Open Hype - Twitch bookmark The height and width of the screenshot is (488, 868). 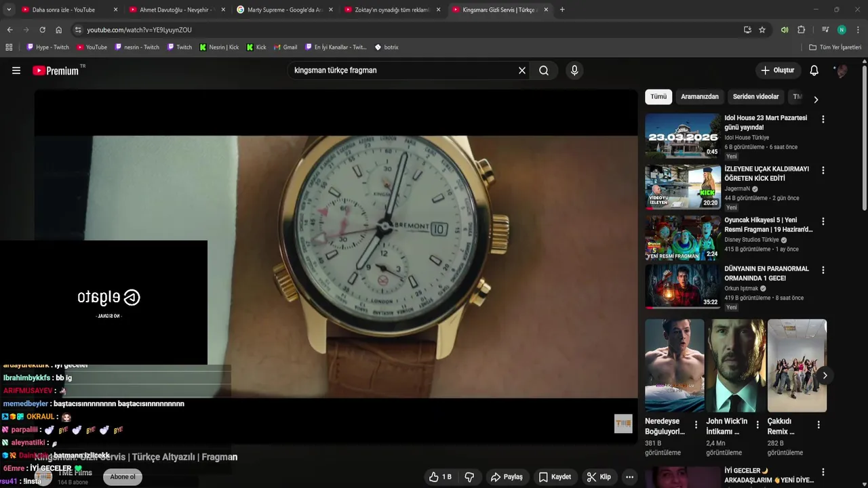coord(48,47)
